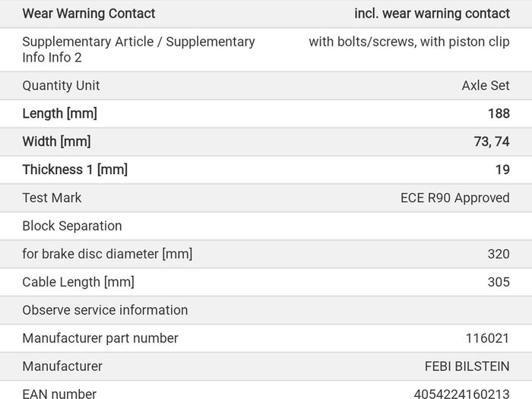Select the cable length value 305

click(499, 282)
